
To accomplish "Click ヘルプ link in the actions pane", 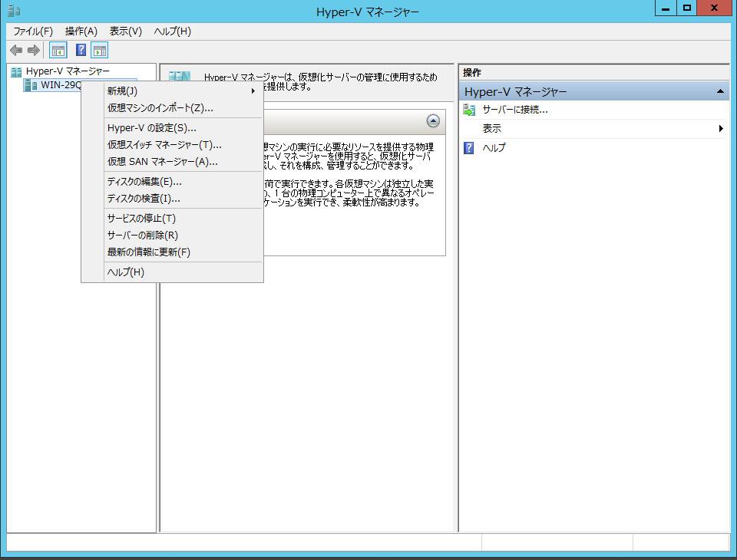I will (x=494, y=148).
